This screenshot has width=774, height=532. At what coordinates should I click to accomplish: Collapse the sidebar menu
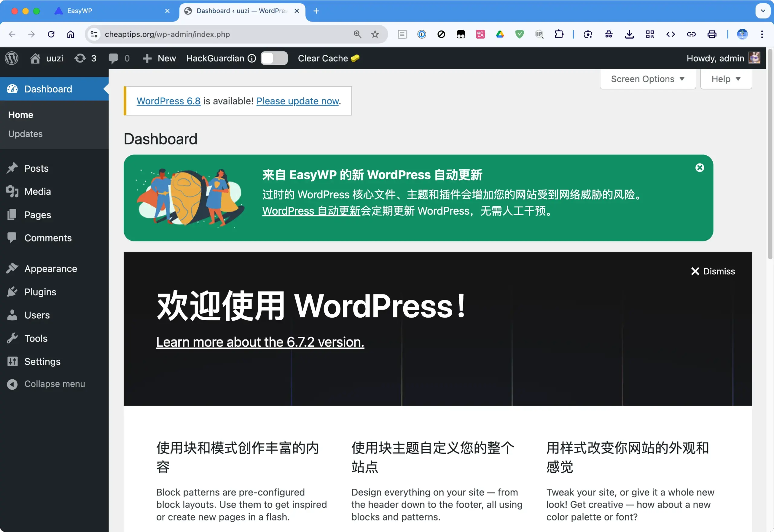pos(46,384)
